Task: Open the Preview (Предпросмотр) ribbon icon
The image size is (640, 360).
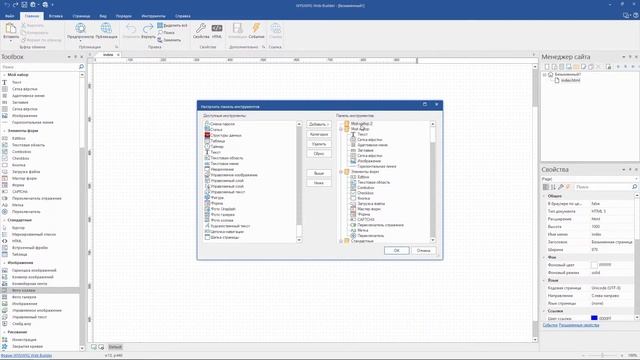Action: [x=81, y=28]
